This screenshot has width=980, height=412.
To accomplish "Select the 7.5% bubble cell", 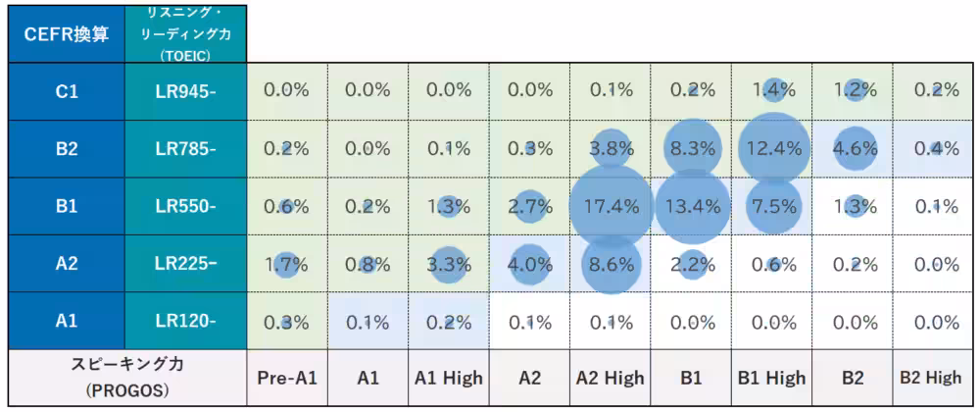I will 775,206.
